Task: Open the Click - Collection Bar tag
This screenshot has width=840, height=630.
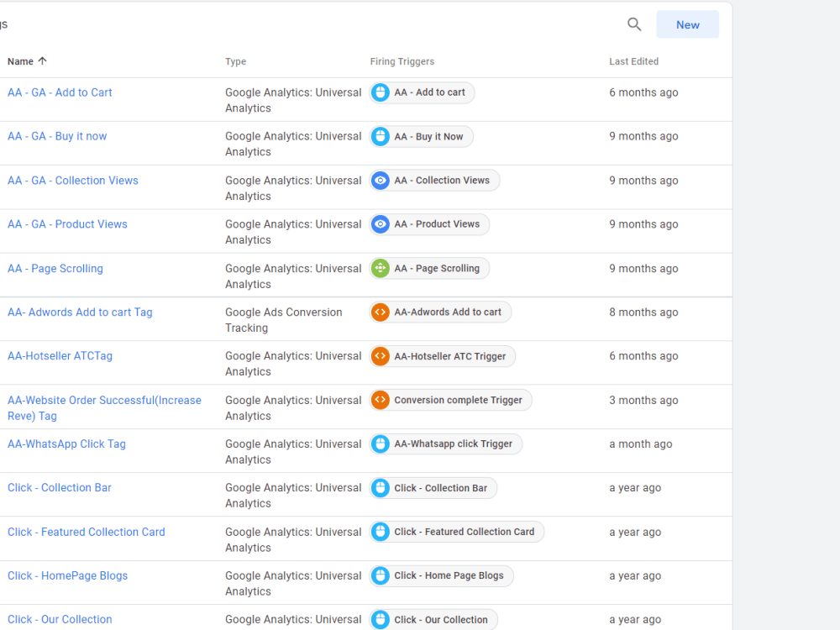Action: [60, 487]
